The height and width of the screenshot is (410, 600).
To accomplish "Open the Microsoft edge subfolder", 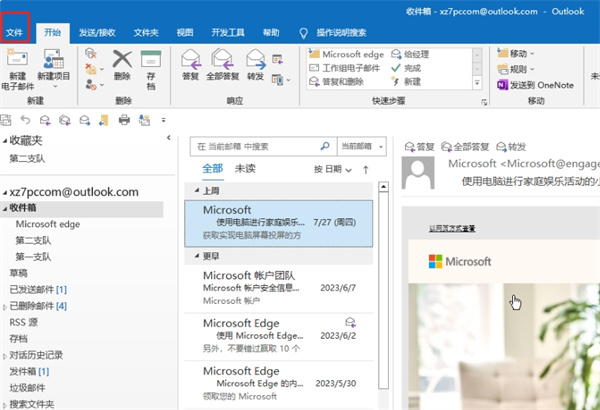I will coord(48,224).
